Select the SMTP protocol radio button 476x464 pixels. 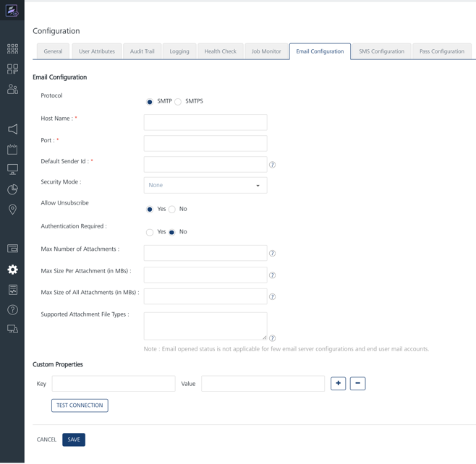(149, 102)
